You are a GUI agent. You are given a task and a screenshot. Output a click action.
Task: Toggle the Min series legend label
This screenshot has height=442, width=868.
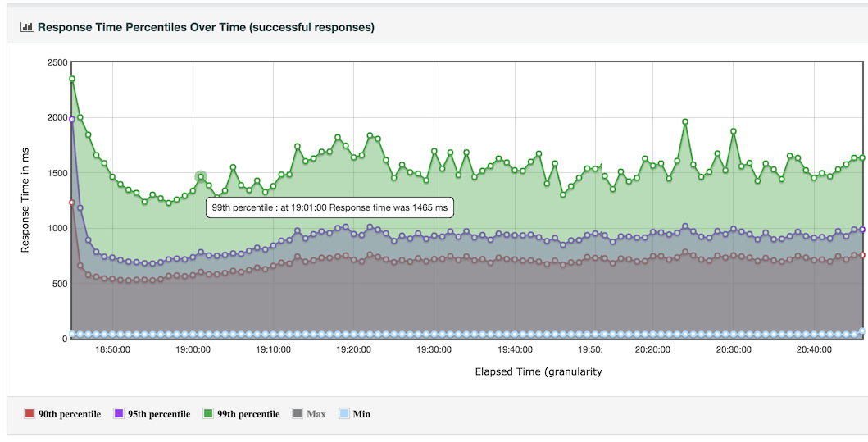361,414
